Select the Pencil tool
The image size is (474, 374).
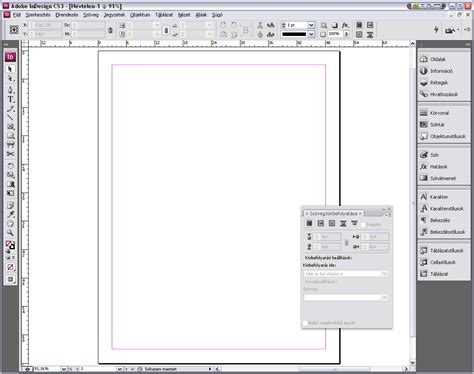[10, 109]
